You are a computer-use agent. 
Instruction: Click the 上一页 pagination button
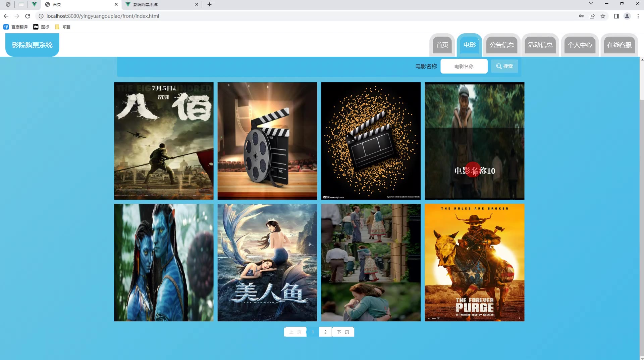tap(295, 332)
